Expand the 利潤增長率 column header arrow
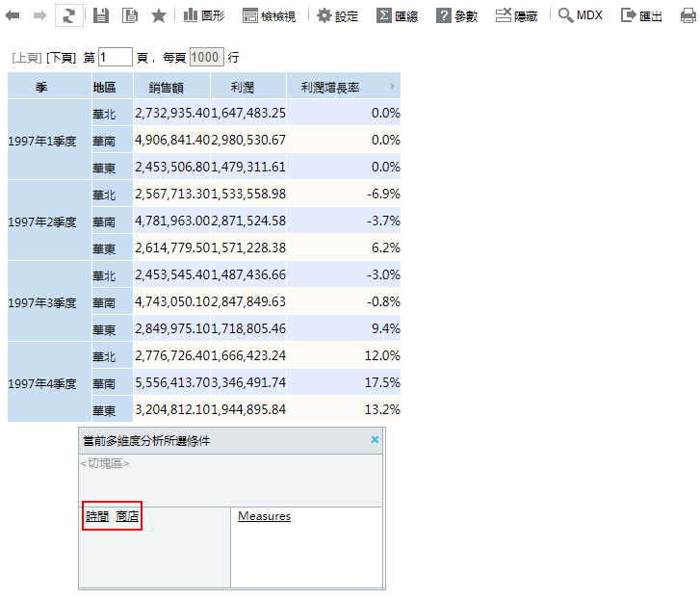 392,87
